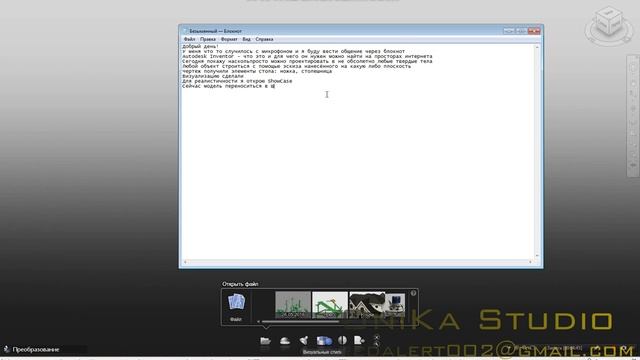Screen dimensions: 640x360
Task: Click the text line 'Добрый день!'
Action: (200, 47)
